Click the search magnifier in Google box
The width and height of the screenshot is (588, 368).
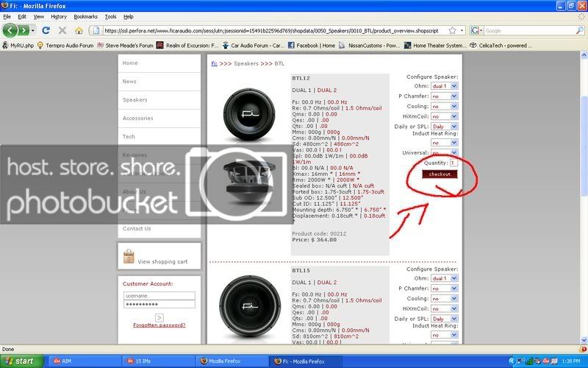(579, 30)
